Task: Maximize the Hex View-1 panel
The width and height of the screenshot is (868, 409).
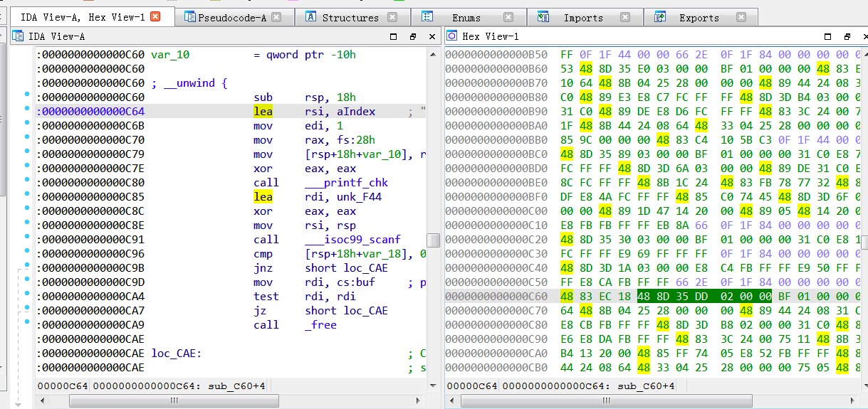Action: [x=827, y=36]
